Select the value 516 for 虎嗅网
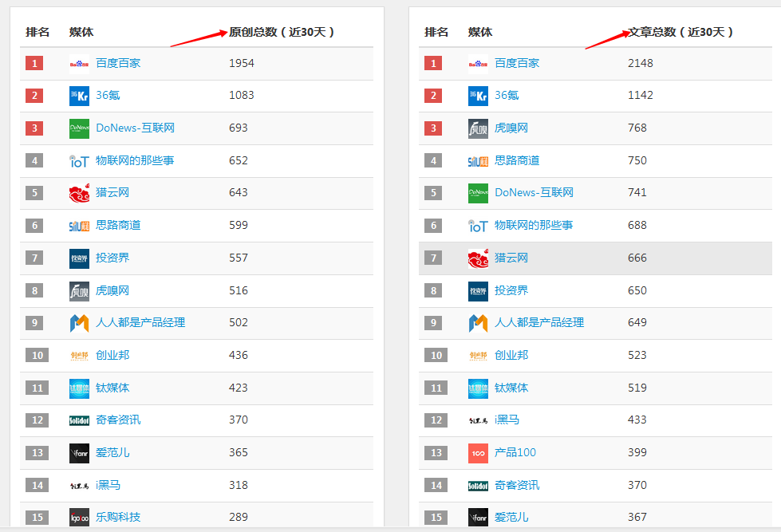 [239, 290]
